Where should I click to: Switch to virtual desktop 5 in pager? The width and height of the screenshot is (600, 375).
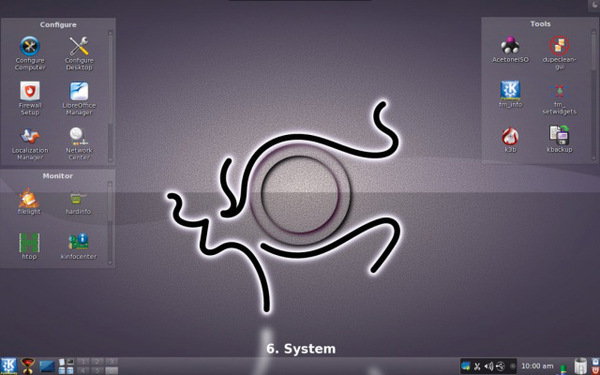98,370
